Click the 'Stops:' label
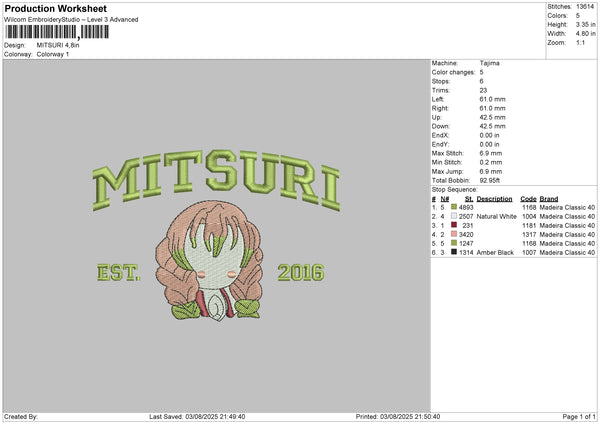This screenshot has width=600, height=424. (440, 81)
